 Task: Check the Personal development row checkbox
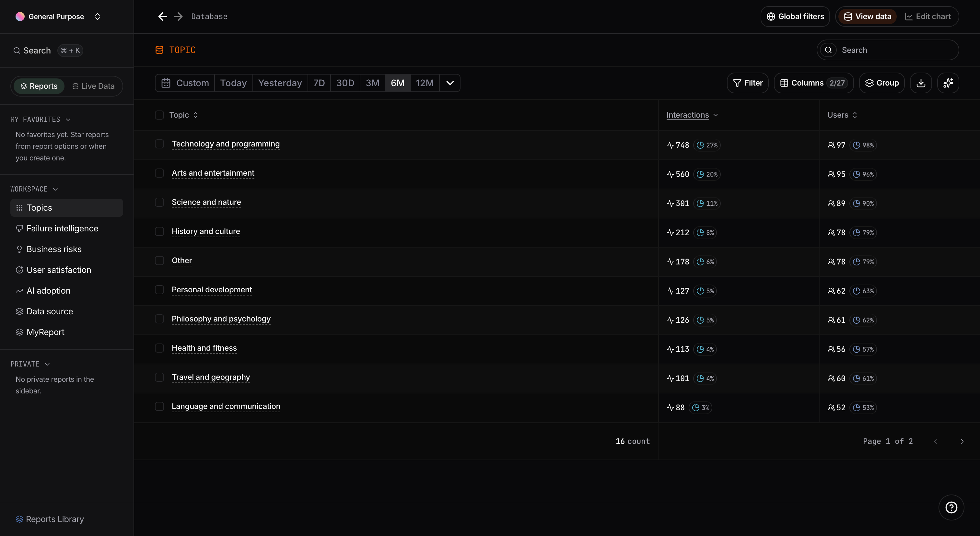click(159, 289)
